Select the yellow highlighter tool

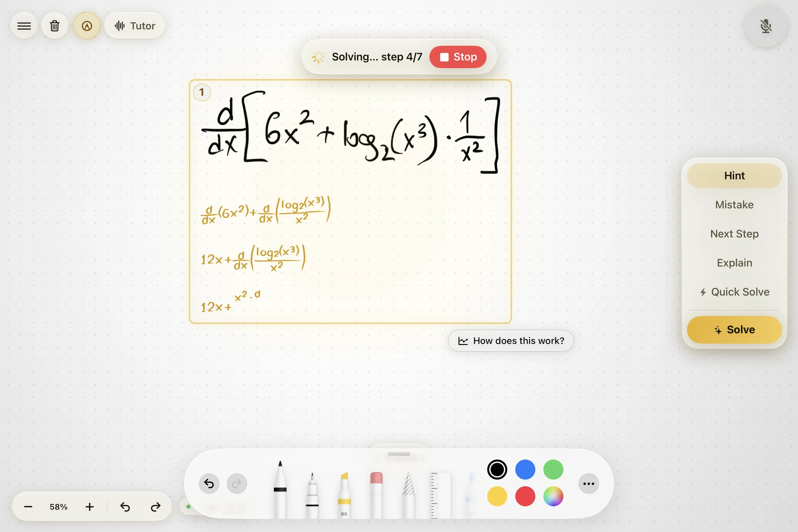pos(344,495)
